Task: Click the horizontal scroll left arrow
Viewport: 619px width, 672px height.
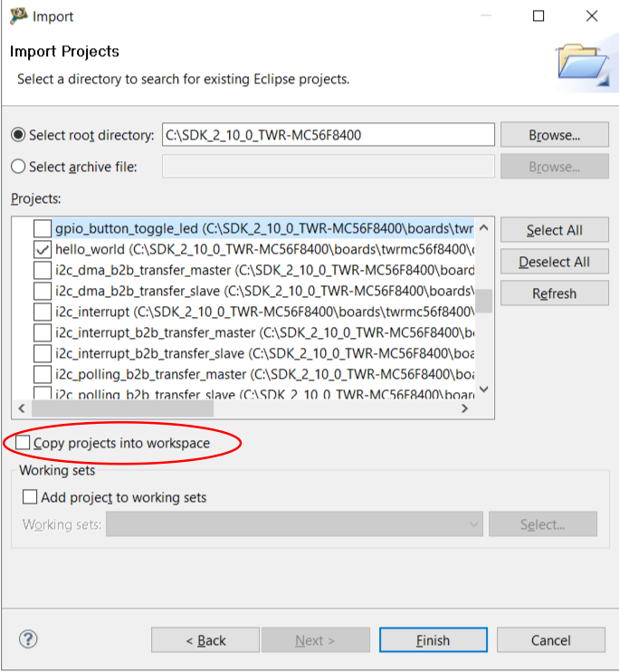Action: (22, 408)
